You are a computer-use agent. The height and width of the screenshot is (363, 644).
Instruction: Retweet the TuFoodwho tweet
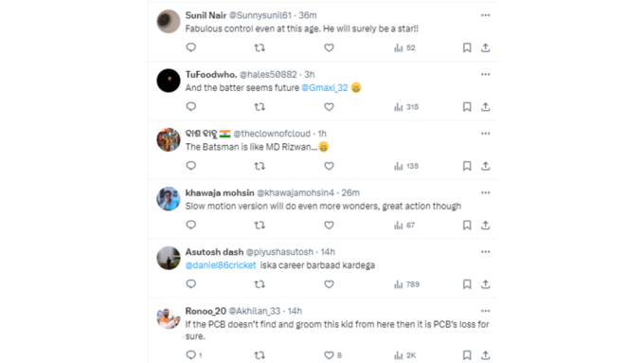click(x=259, y=107)
